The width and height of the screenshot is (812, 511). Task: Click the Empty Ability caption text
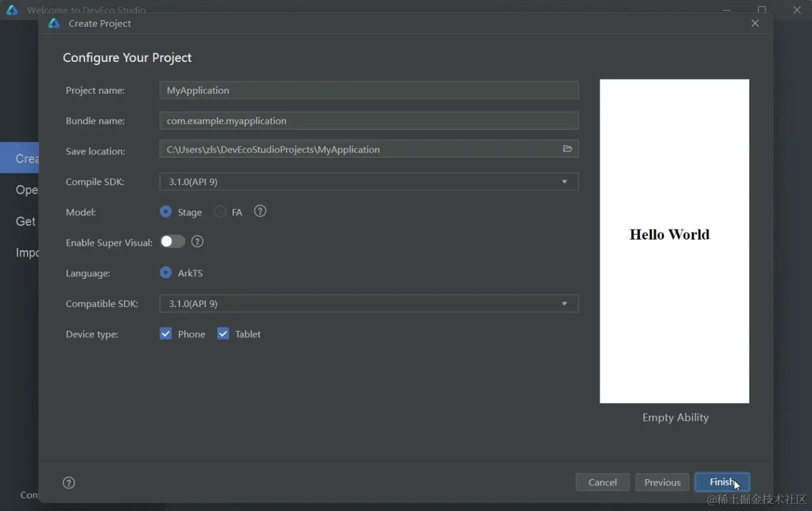[x=675, y=417]
